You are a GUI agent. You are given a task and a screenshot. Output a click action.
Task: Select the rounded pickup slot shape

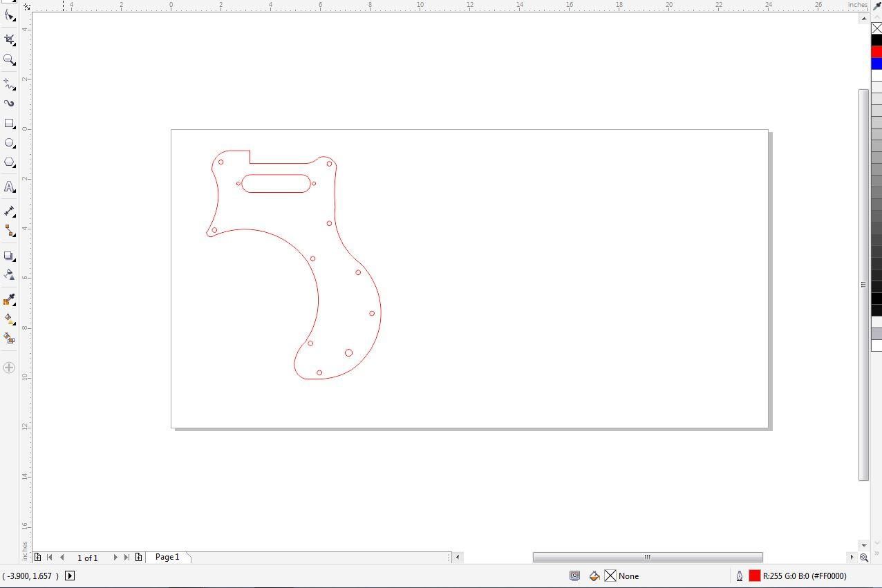pos(276,183)
